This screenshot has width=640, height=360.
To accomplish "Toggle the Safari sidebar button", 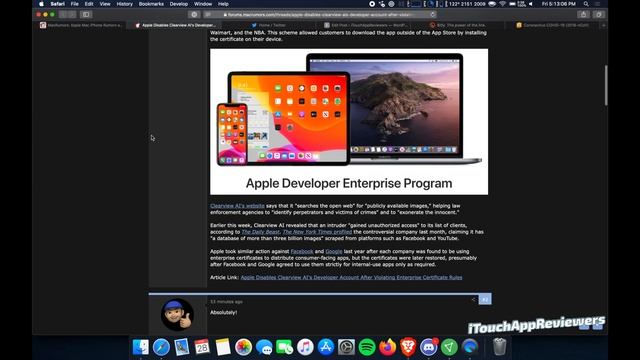I will click(86, 14).
